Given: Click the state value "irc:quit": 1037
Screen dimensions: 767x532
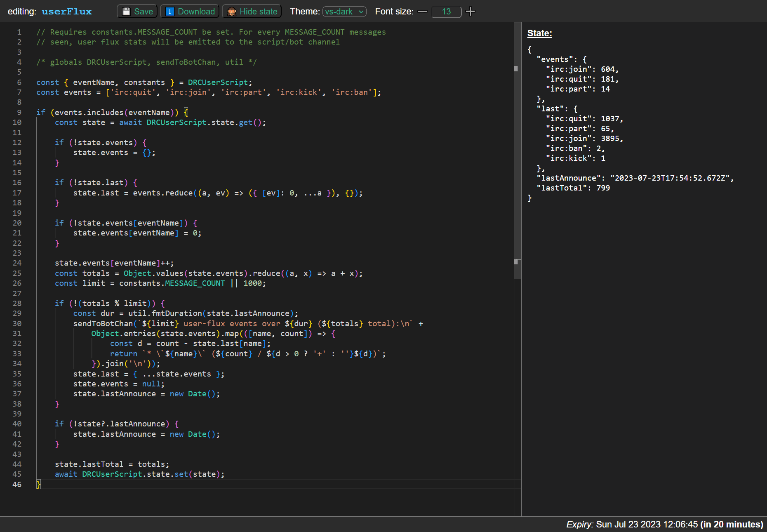Looking at the screenshot, I should pyautogui.click(x=585, y=119).
